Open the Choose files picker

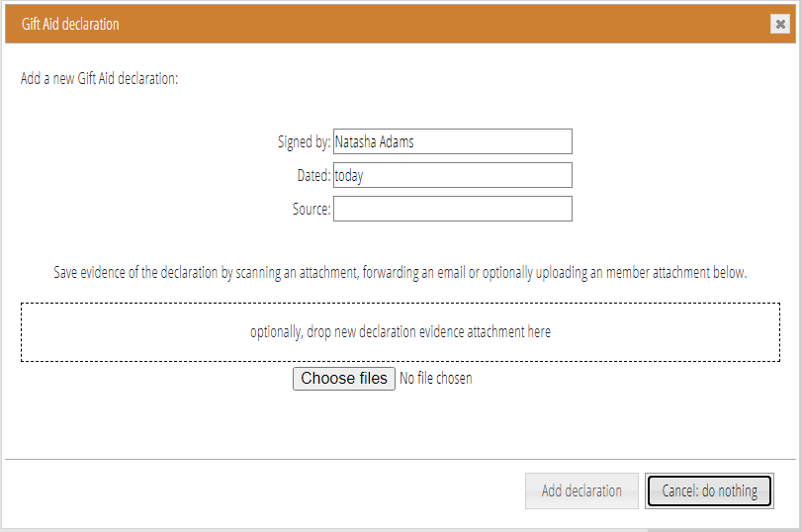pyautogui.click(x=344, y=379)
